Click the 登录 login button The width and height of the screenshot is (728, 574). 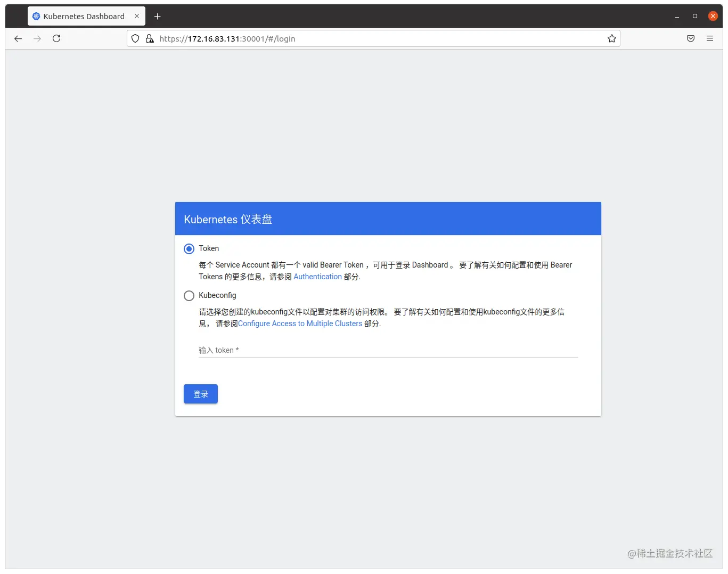[x=201, y=394]
